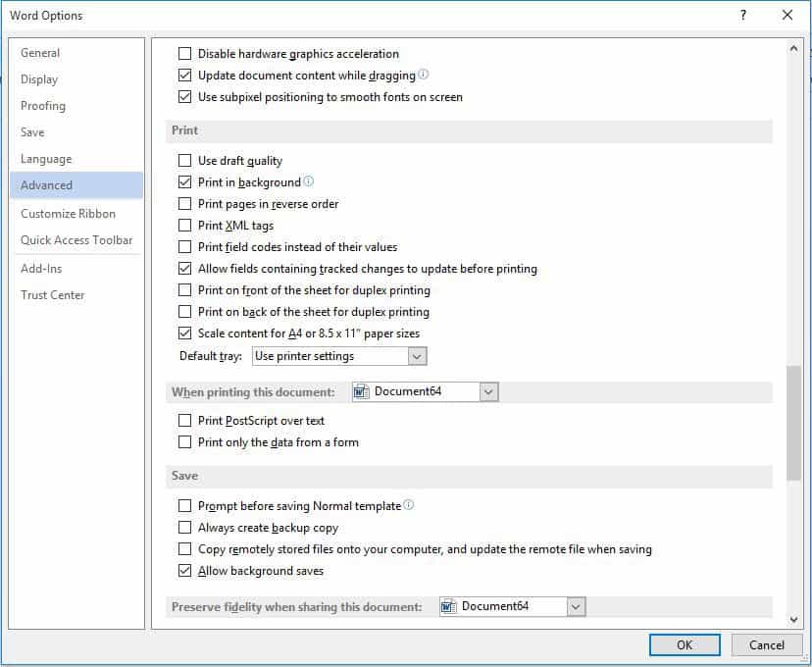Click the vertical scrollbar thumb
Image resolution: width=812 pixels, height=667 pixels.
click(x=793, y=423)
